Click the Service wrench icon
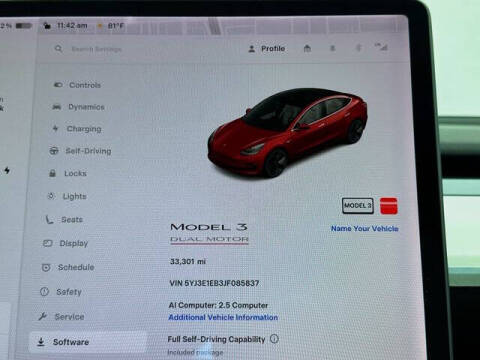This screenshot has height=360, width=480. coord(42,316)
